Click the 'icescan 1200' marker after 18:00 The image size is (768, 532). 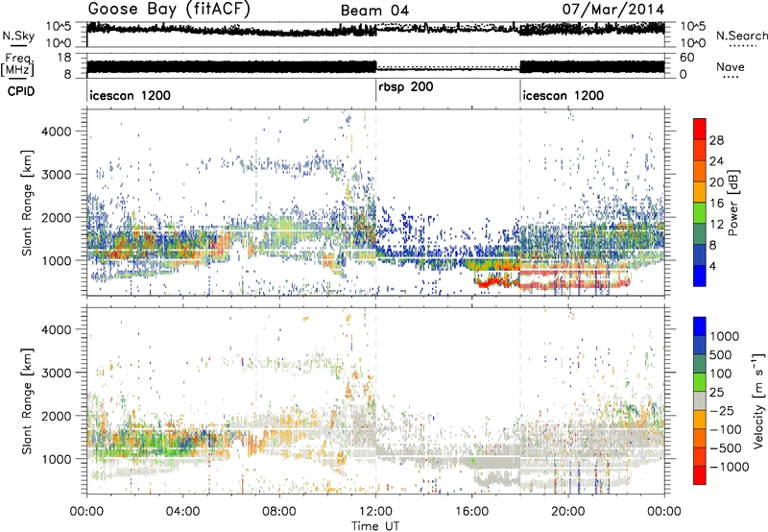[564, 95]
